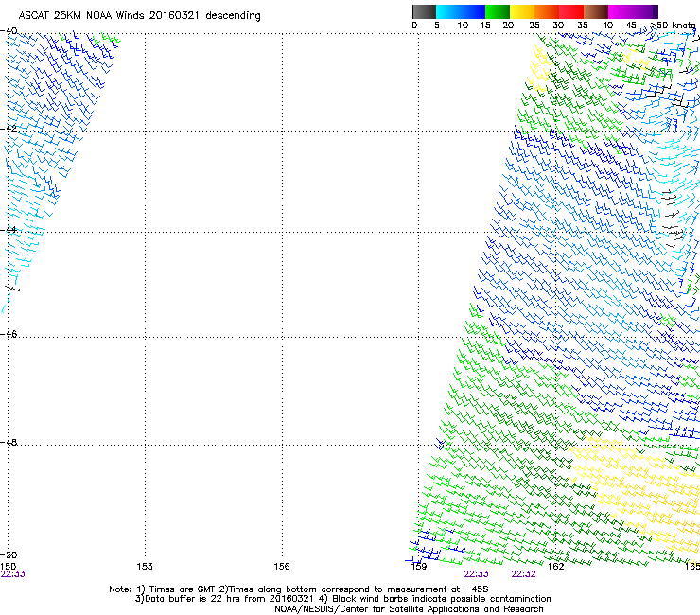Click the red 30-35 knots legend segment

pyautogui.click(x=571, y=11)
